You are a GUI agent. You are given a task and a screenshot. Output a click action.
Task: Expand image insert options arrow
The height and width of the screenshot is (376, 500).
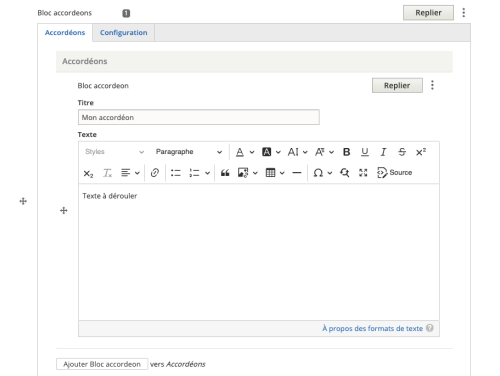(255, 173)
